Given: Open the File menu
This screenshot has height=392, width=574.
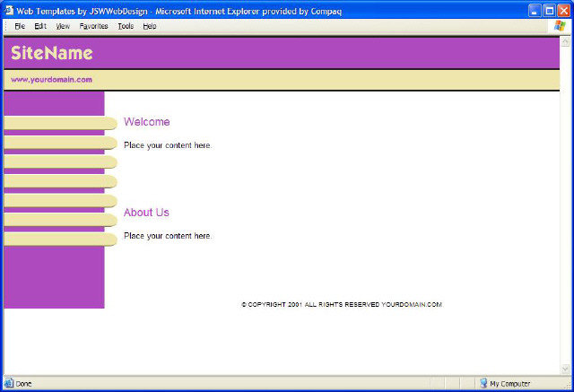Looking at the screenshot, I should [x=20, y=26].
